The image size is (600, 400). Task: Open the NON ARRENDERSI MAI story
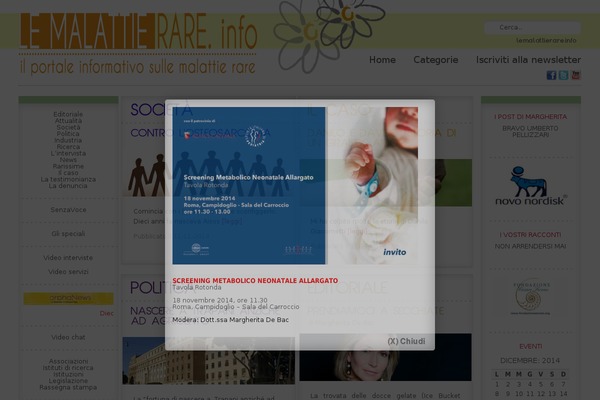530,246
